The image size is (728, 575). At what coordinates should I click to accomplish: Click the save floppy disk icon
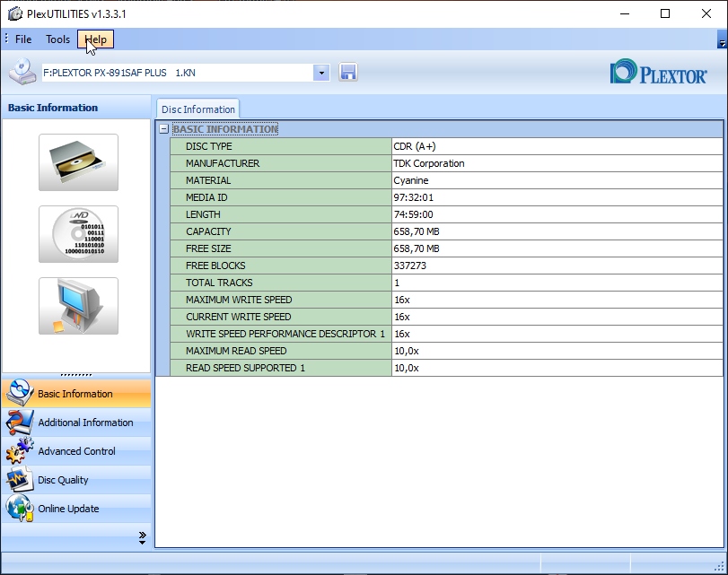click(x=348, y=73)
